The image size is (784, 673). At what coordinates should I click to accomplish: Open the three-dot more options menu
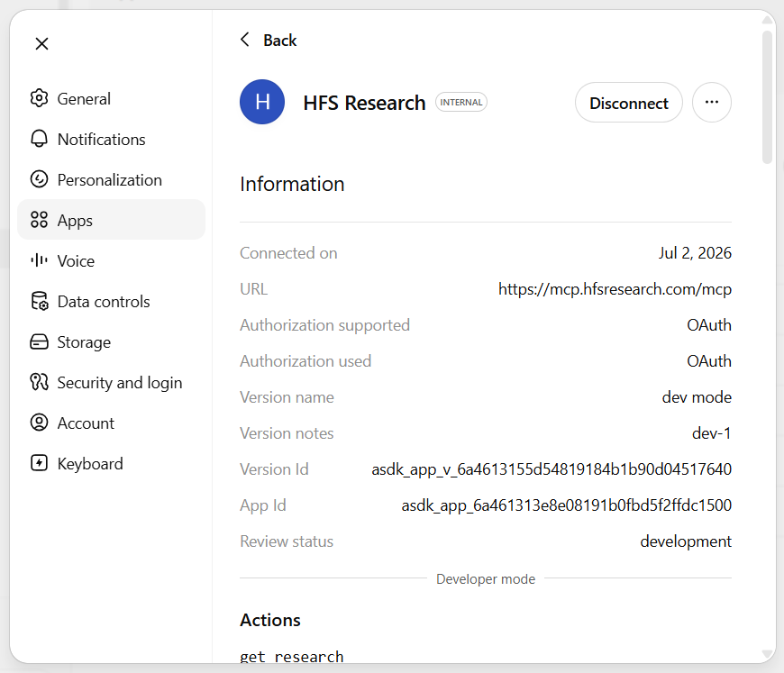click(712, 102)
